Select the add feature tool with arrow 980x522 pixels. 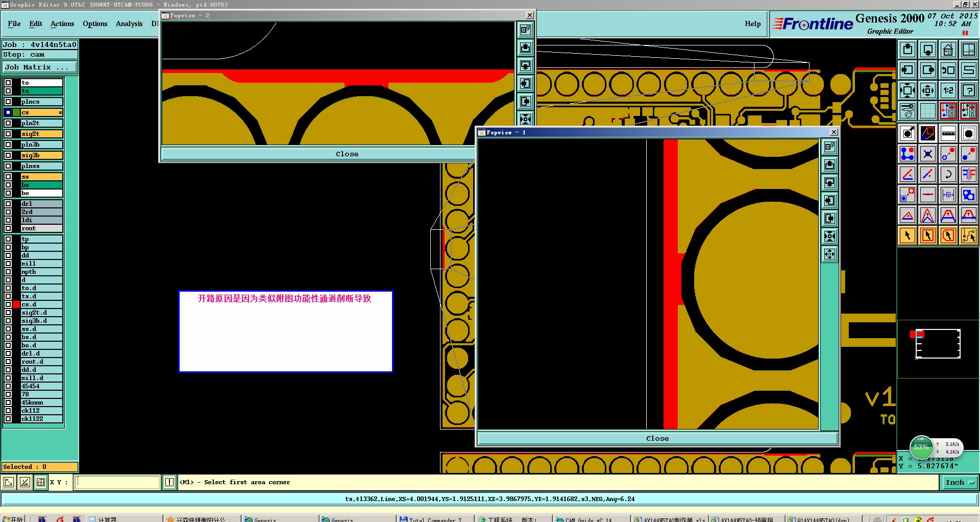[908, 134]
